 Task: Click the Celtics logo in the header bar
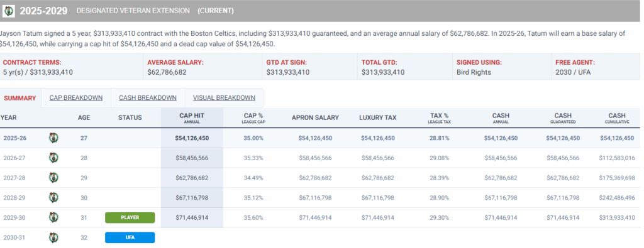tap(9, 11)
